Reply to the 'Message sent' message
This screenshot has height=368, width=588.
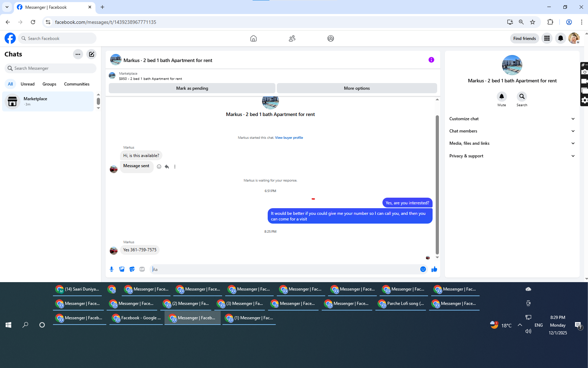pos(167,167)
